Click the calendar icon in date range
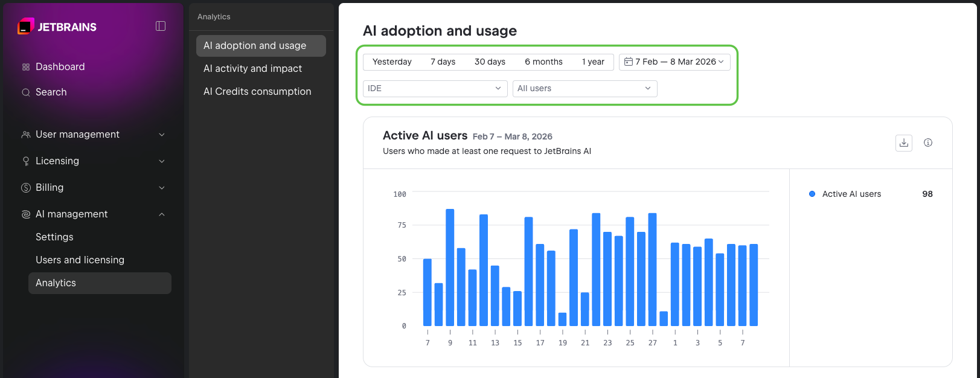 (628, 62)
